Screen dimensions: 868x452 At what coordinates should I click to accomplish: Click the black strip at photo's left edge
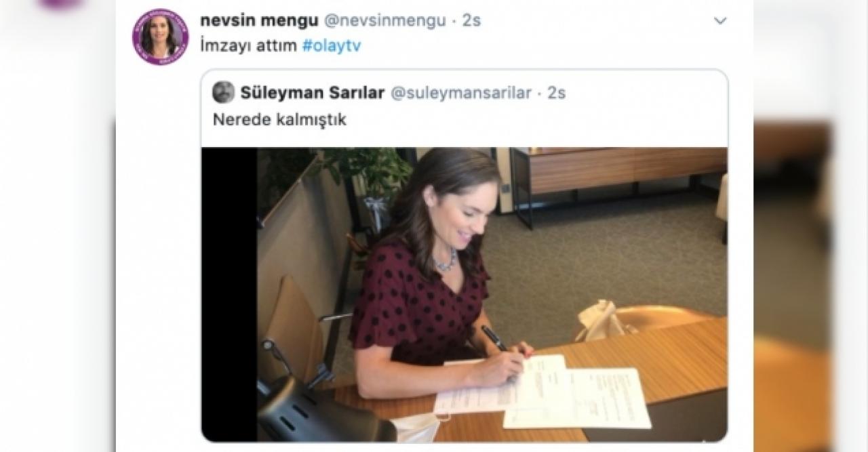coord(229,295)
